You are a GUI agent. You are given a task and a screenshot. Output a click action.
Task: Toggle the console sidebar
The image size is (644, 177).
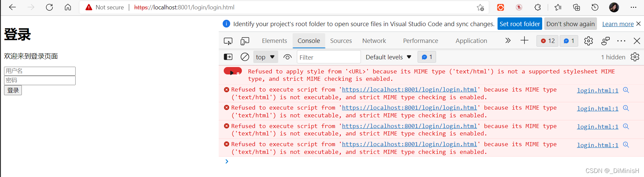click(228, 57)
